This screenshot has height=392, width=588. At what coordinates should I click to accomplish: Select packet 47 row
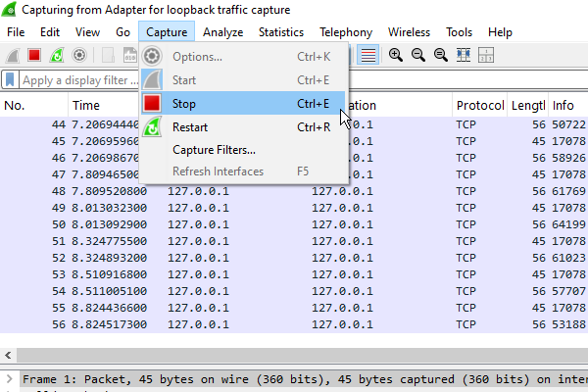pyautogui.click(x=294, y=174)
